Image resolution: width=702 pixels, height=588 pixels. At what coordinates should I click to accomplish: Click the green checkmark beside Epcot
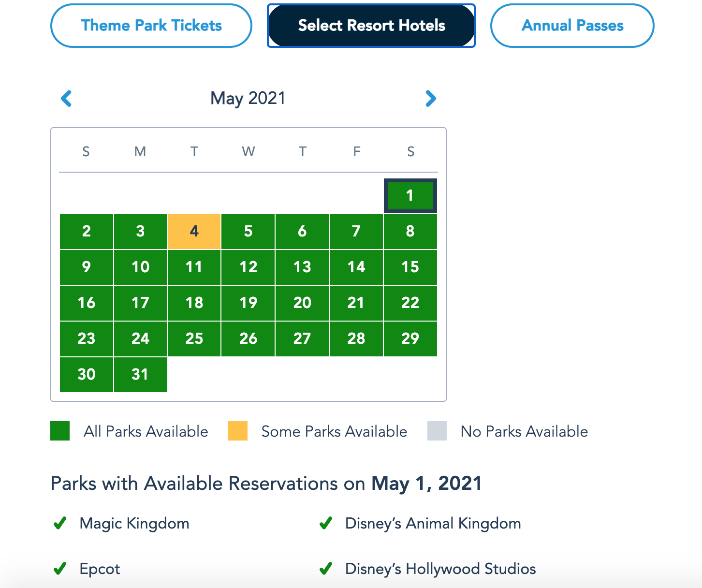tap(60, 569)
